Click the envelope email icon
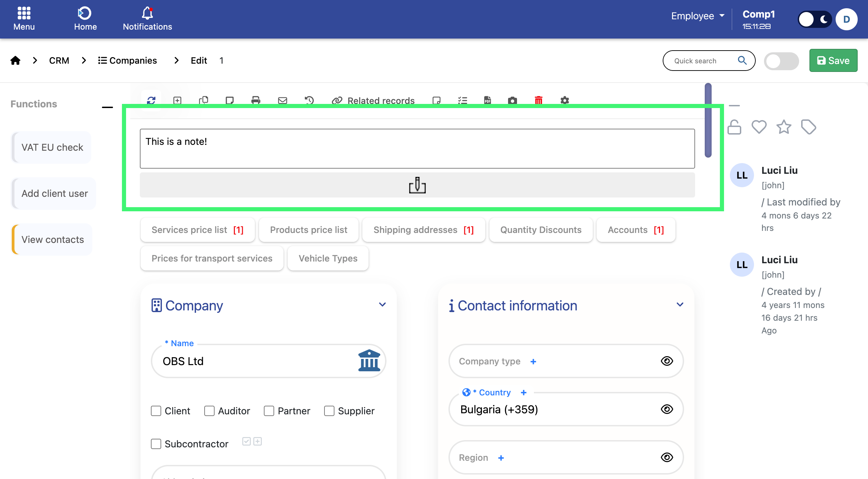Image resolution: width=868 pixels, height=479 pixels. [x=282, y=100]
